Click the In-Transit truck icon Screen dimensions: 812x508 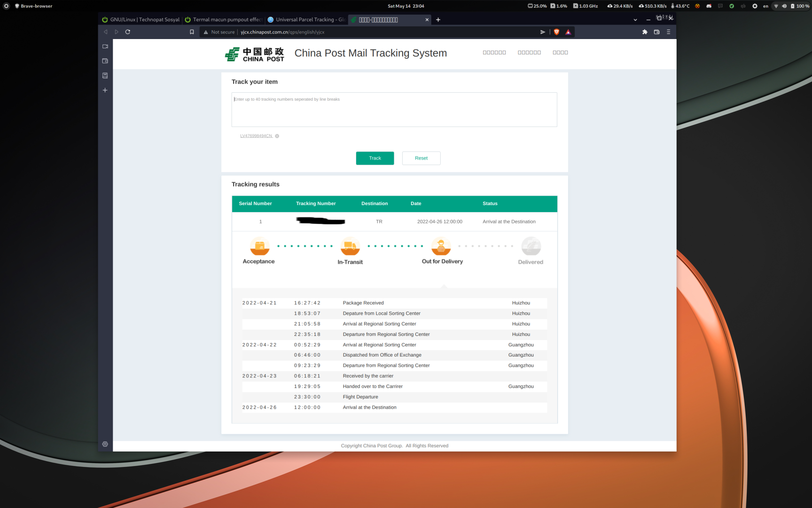[x=350, y=246]
